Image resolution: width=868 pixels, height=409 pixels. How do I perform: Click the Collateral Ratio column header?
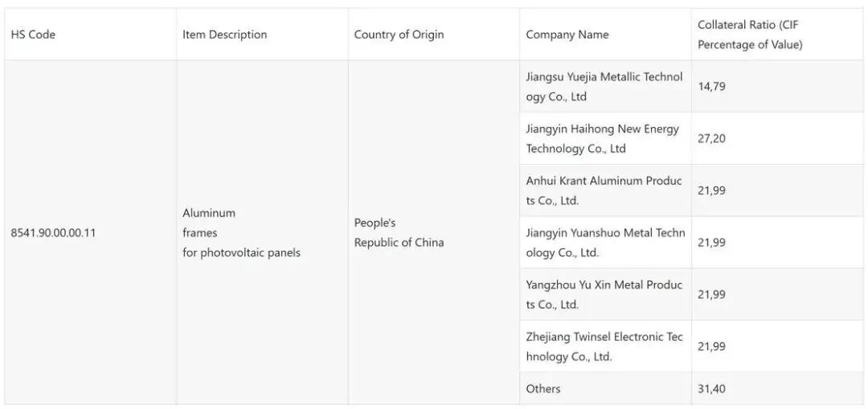coord(749,35)
